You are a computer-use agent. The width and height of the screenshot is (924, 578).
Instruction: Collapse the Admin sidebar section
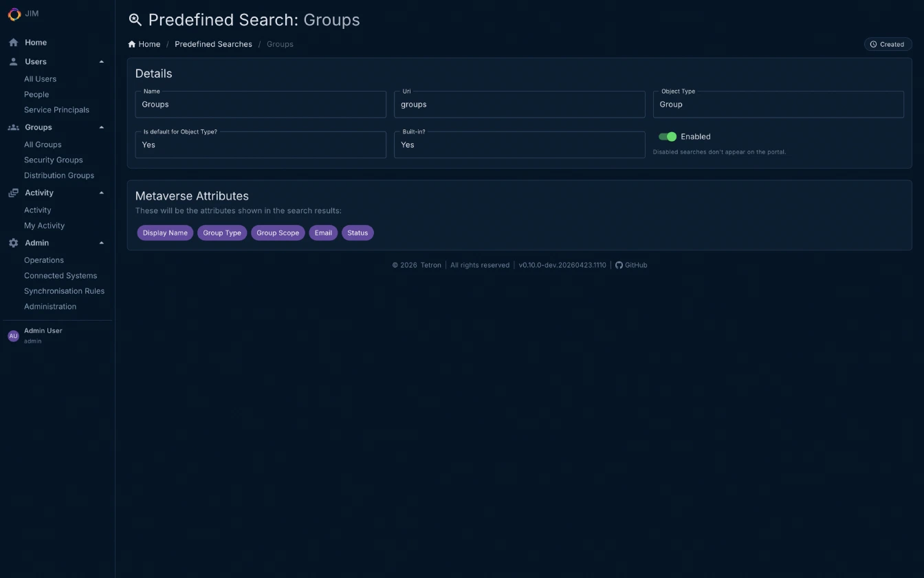coord(101,242)
